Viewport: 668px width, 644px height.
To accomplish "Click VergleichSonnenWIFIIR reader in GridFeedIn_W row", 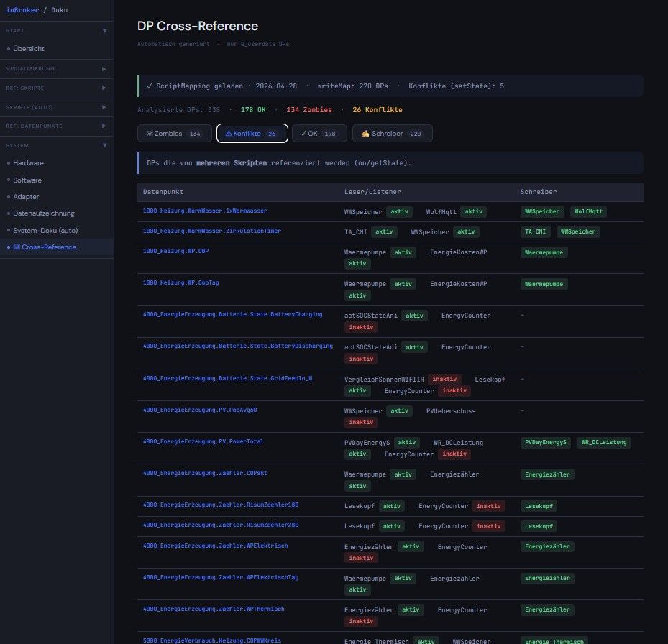I will [384, 379].
